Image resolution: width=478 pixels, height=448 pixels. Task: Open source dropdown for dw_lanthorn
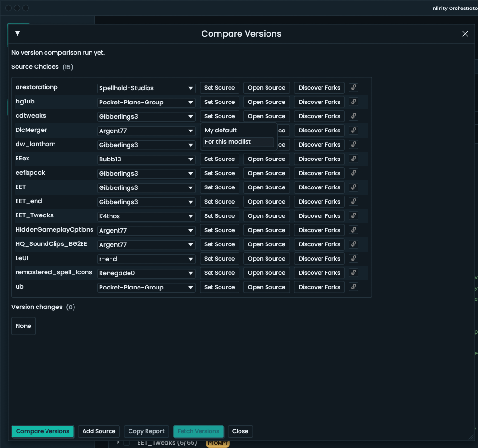(x=147, y=145)
